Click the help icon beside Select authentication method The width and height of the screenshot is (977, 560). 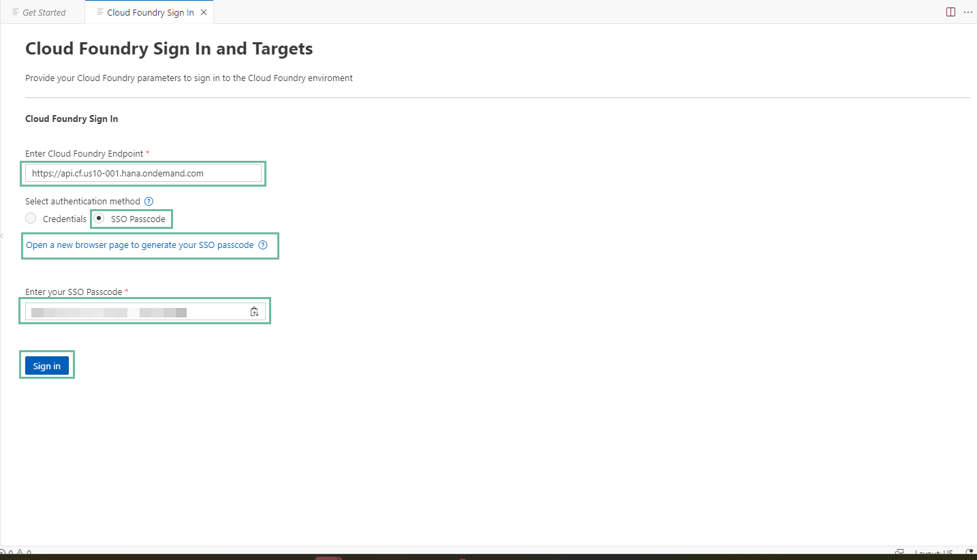(x=149, y=202)
